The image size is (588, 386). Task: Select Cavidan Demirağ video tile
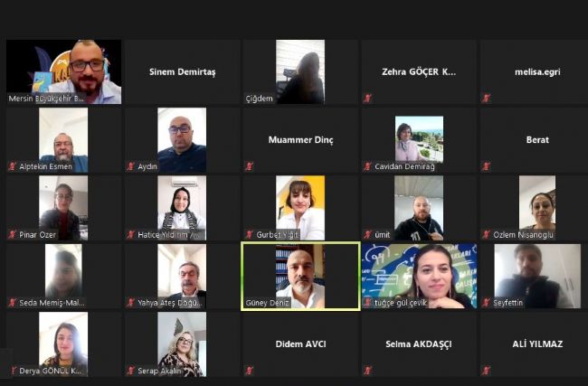pos(419,140)
